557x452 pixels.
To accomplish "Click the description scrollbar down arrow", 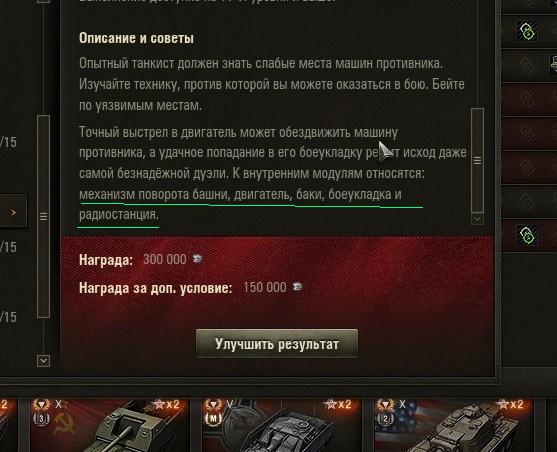I will [477, 219].
